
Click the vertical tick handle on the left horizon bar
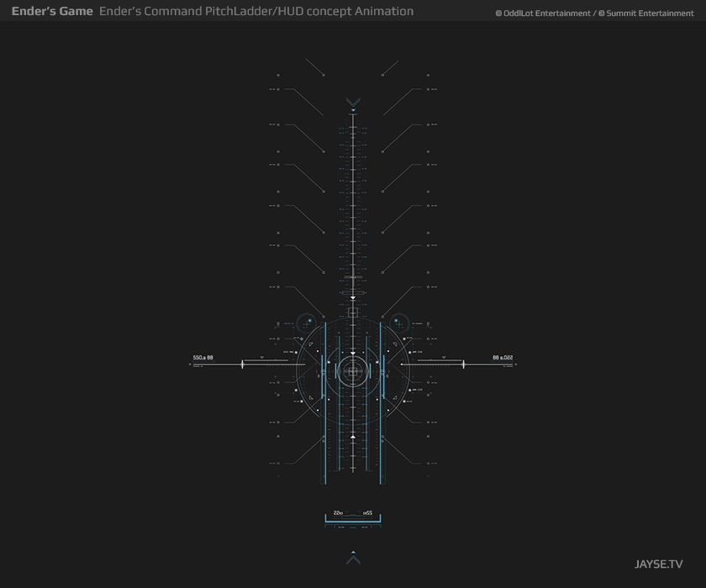243,364
